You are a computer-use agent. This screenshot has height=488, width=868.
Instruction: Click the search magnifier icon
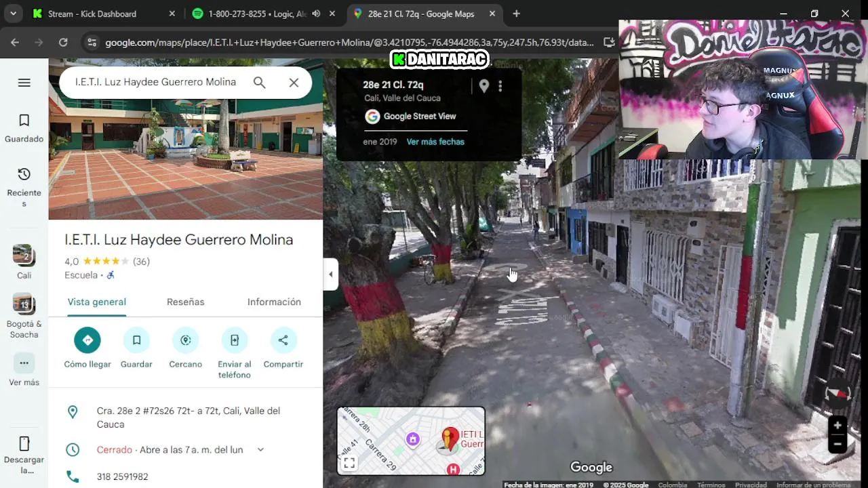coord(259,83)
